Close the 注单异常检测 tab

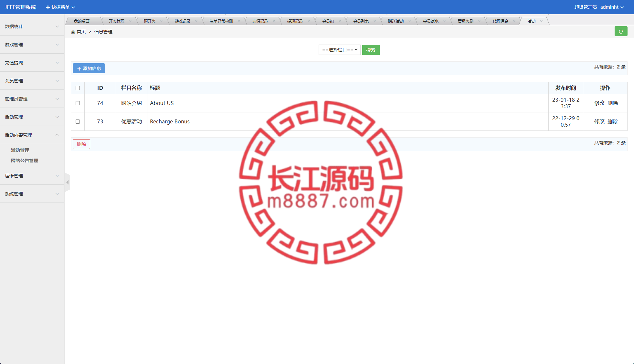(x=239, y=21)
